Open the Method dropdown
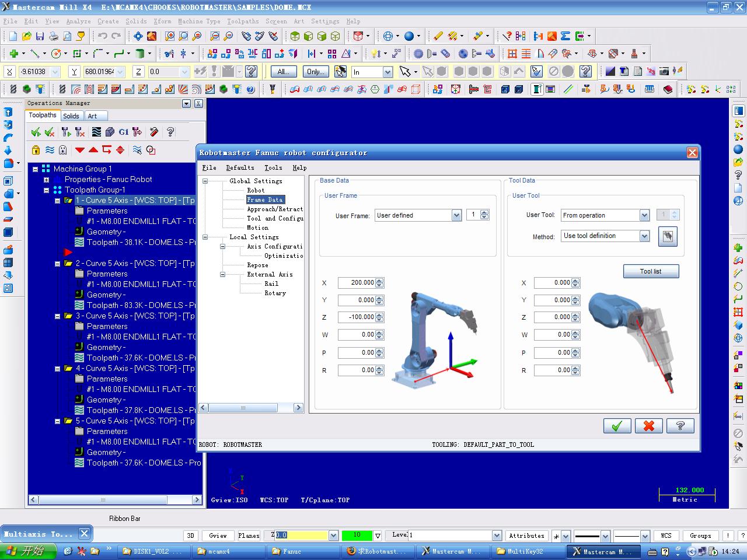The image size is (747, 560). pos(644,236)
